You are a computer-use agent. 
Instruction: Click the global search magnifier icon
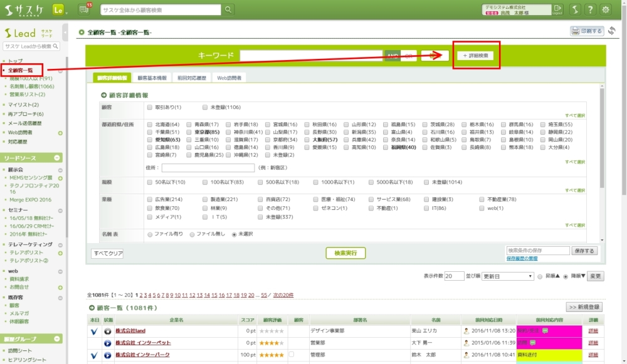[x=229, y=9]
